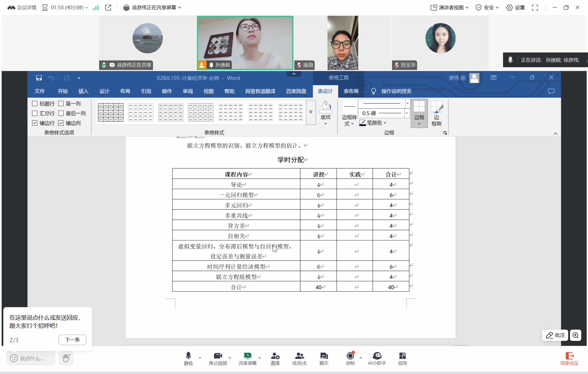Click the network signal bars icon
This screenshot has width=588, height=374.
pyautogui.click(x=96, y=8)
